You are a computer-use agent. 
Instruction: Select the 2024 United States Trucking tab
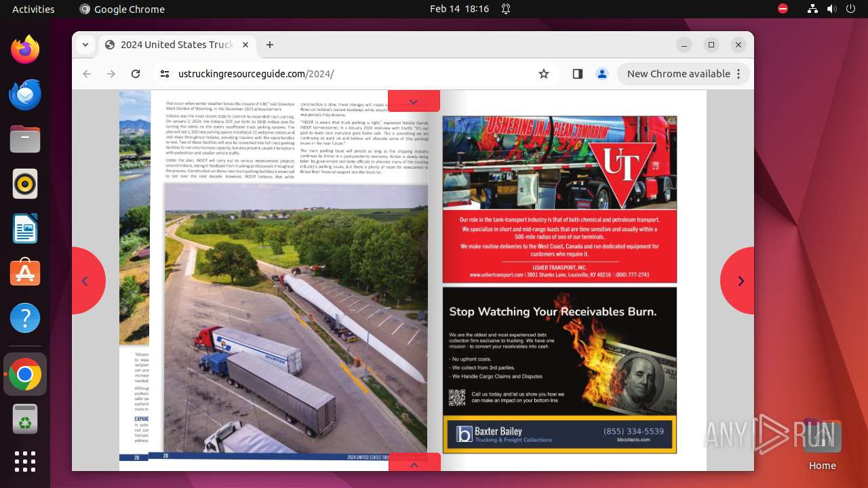(178, 45)
